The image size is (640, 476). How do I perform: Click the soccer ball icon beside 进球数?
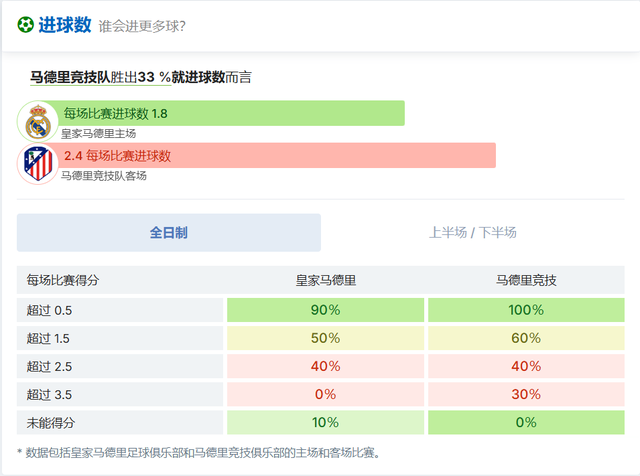click(25, 25)
